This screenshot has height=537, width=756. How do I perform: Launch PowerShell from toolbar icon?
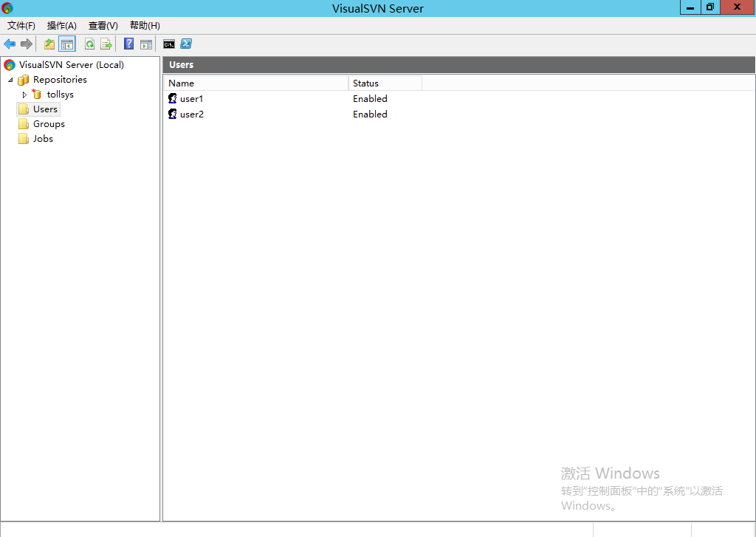[x=186, y=44]
